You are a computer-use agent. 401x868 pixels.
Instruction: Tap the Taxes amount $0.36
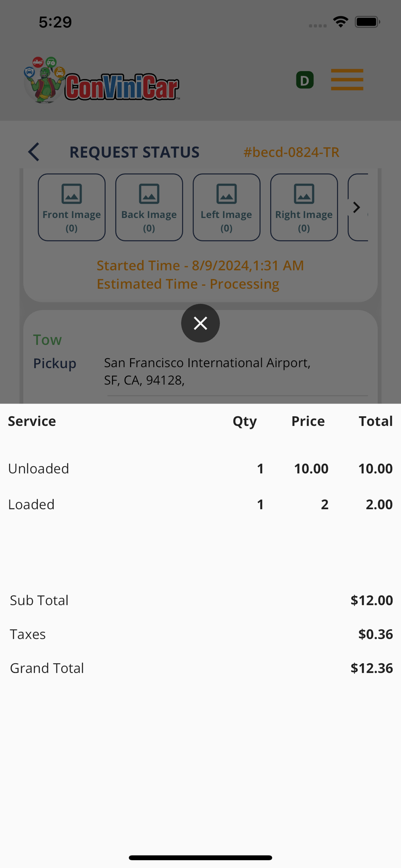click(x=375, y=634)
